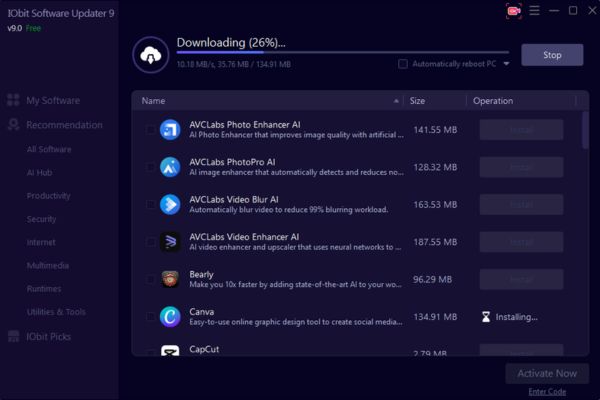This screenshot has height=400, width=600.
Task: Tick the Canva row checkbox
Action: click(x=150, y=317)
